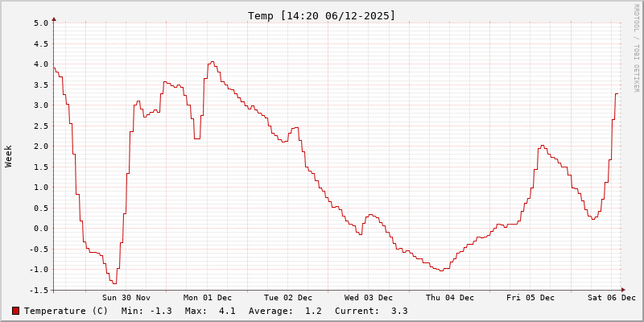Click the 5.0 y-axis tick label
Viewport: 644px width, 322px height.
click(x=41, y=23)
